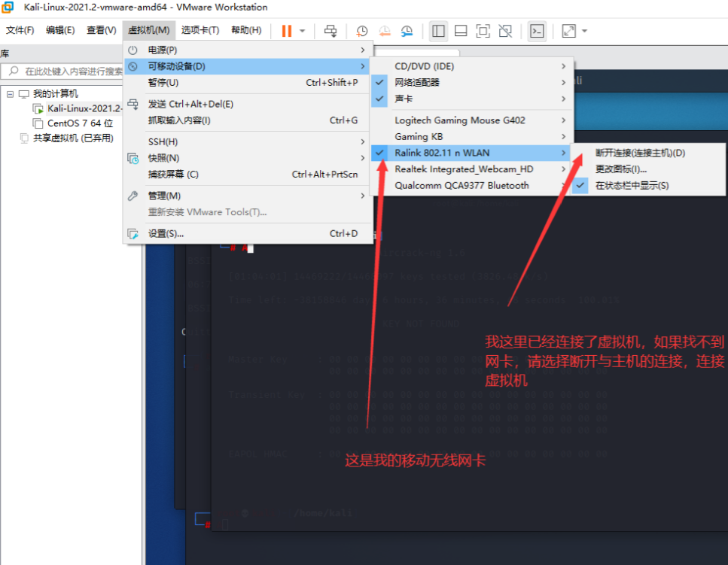Image resolution: width=728 pixels, height=565 pixels.
Task: Click the library search input field
Action: (x=72, y=71)
